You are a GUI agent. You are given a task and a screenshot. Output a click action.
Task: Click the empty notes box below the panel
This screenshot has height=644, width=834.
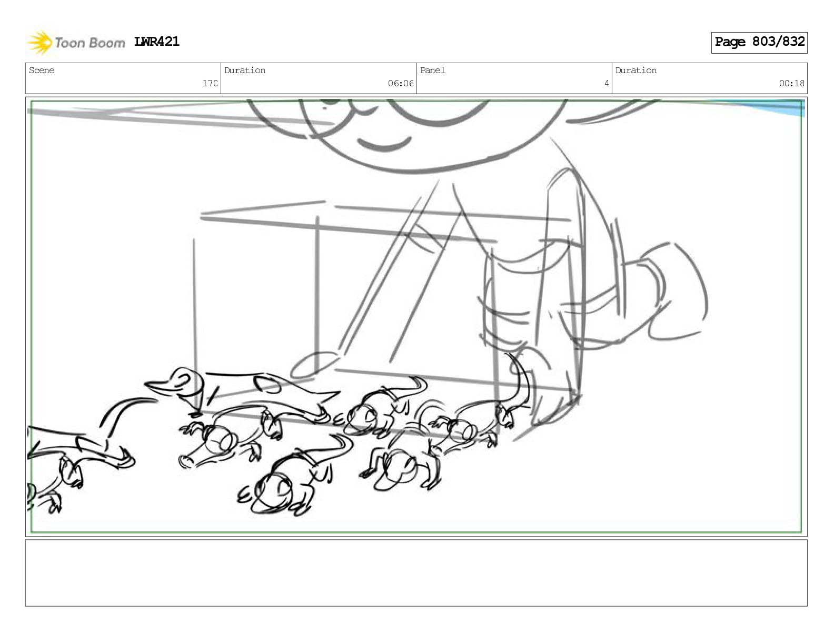tap(416, 573)
